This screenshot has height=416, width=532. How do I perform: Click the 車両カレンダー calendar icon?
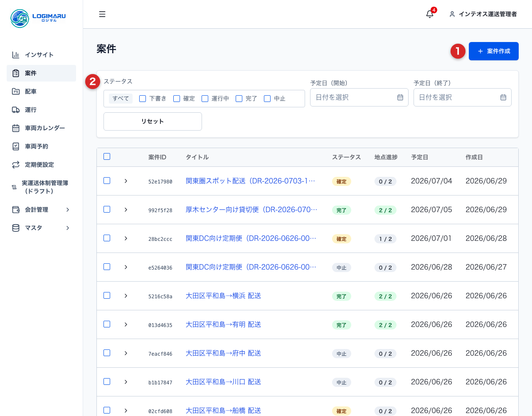click(16, 128)
